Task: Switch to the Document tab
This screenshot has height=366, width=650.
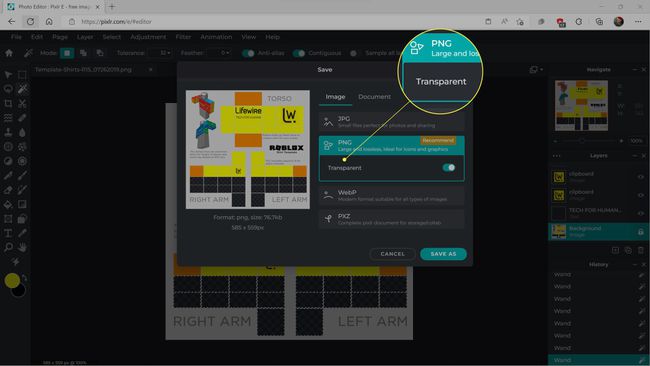Action: tap(374, 97)
